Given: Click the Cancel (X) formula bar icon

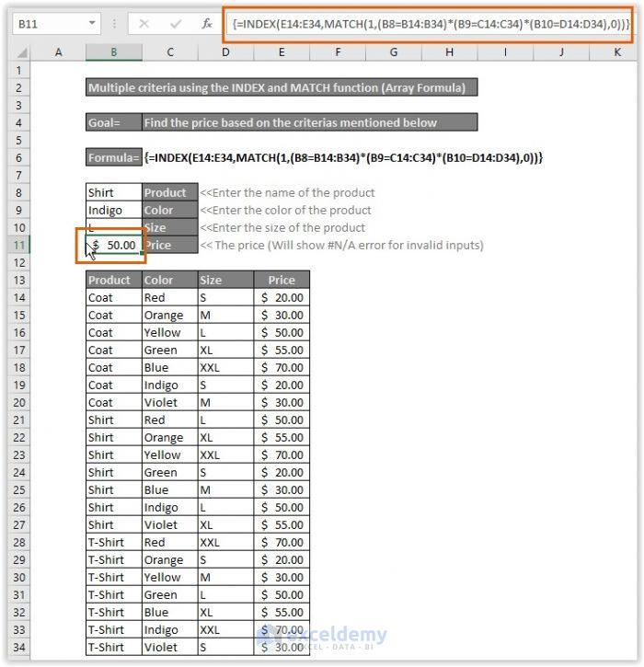Looking at the screenshot, I should (144, 24).
